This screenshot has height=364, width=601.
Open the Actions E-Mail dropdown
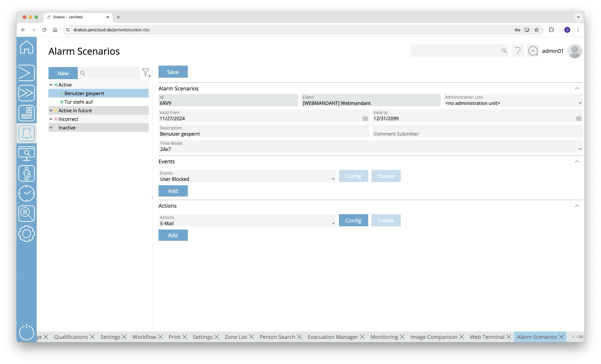333,223
